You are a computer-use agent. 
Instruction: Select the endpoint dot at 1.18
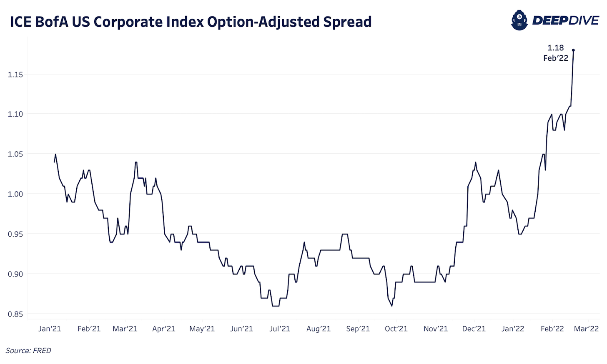coord(573,50)
